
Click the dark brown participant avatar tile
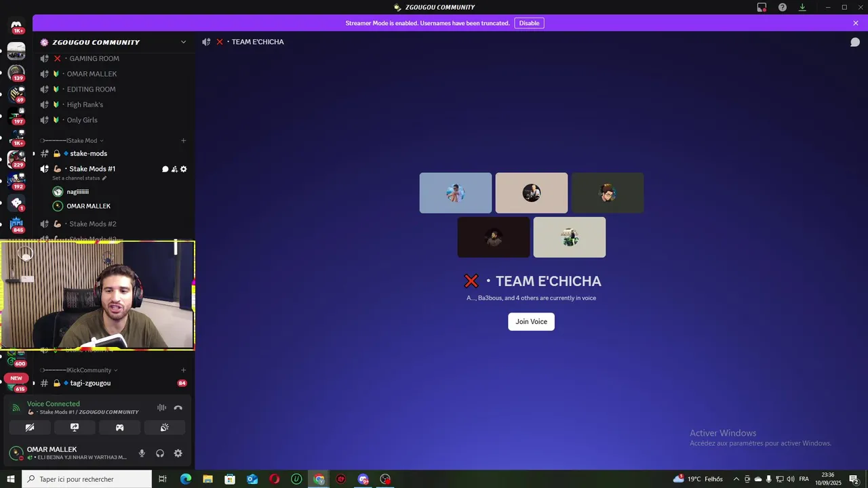(494, 237)
